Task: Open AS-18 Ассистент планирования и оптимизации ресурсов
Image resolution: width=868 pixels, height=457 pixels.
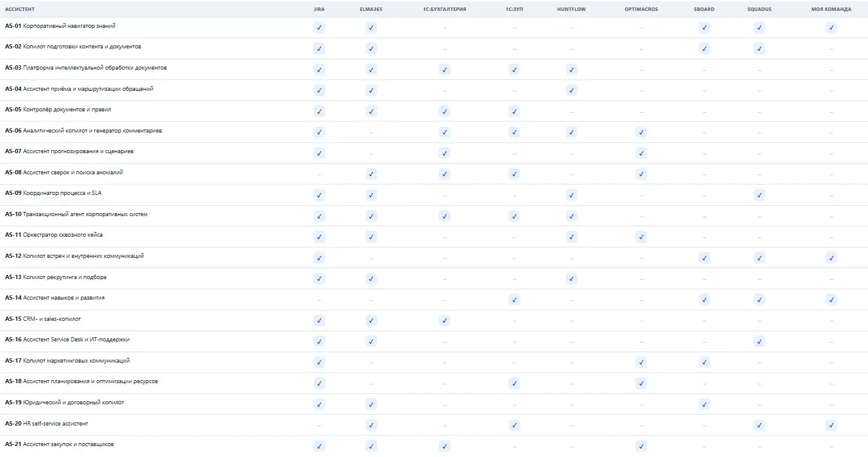Action: click(x=81, y=381)
